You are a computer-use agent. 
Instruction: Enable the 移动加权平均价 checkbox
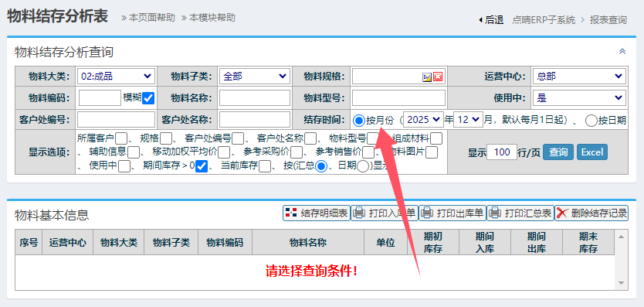tap(224, 152)
